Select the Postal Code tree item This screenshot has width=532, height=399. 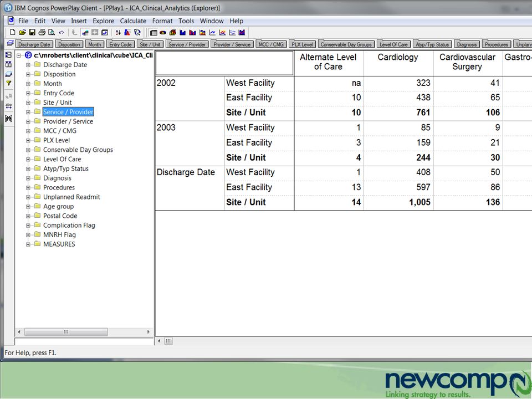tap(60, 216)
